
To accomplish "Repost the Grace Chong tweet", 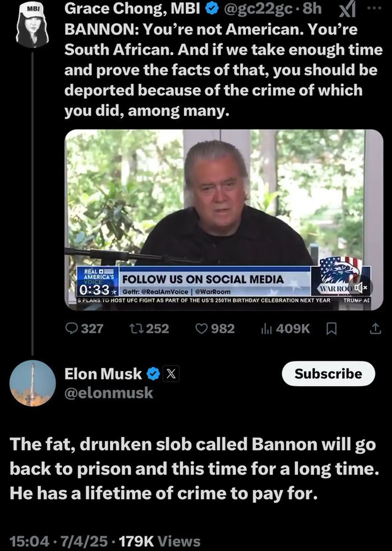I will tap(137, 328).
